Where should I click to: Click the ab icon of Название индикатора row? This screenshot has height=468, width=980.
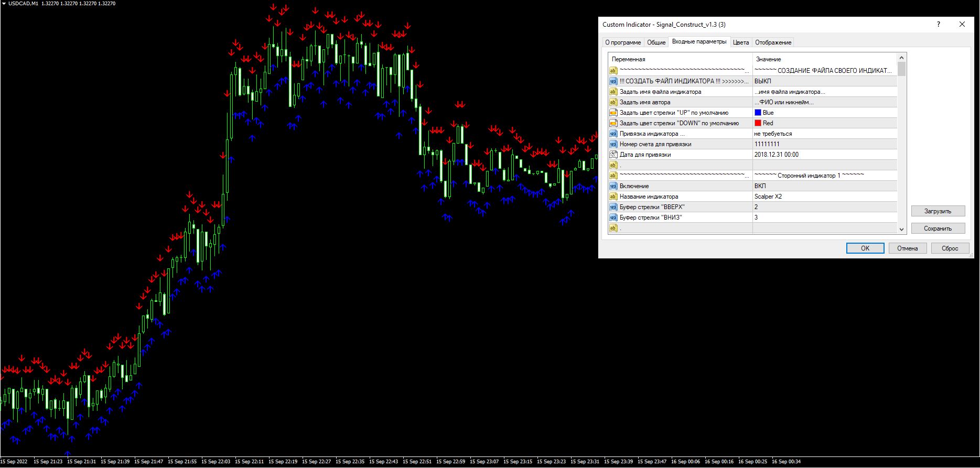(613, 197)
